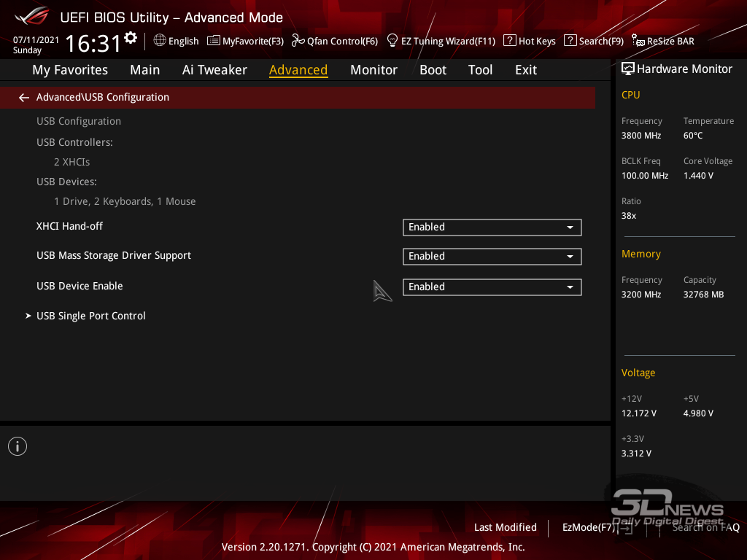Click the Search question mark icon

tap(570, 41)
